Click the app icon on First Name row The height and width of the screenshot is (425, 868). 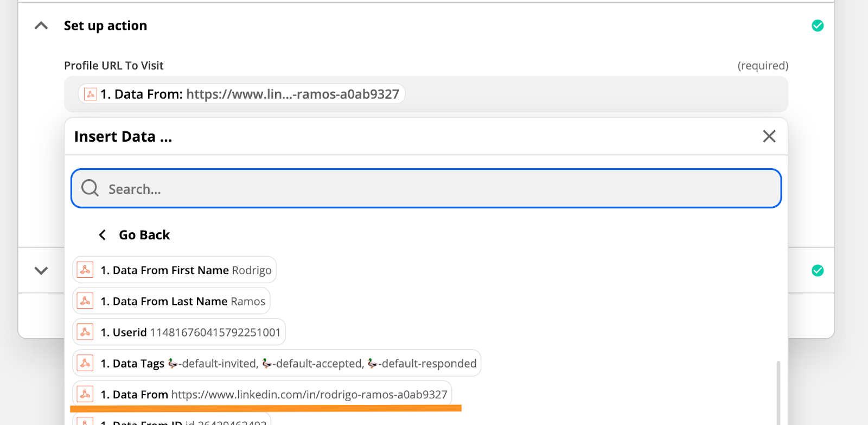coord(85,270)
